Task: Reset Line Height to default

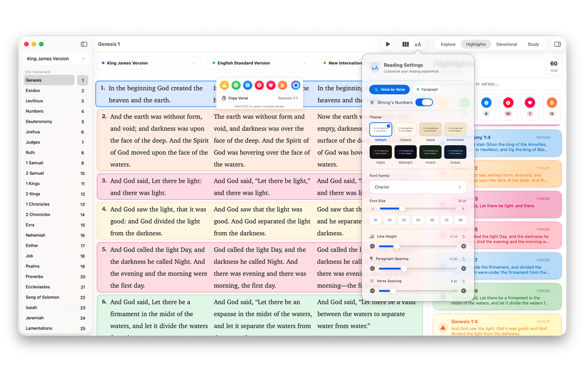Action: (x=464, y=236)
